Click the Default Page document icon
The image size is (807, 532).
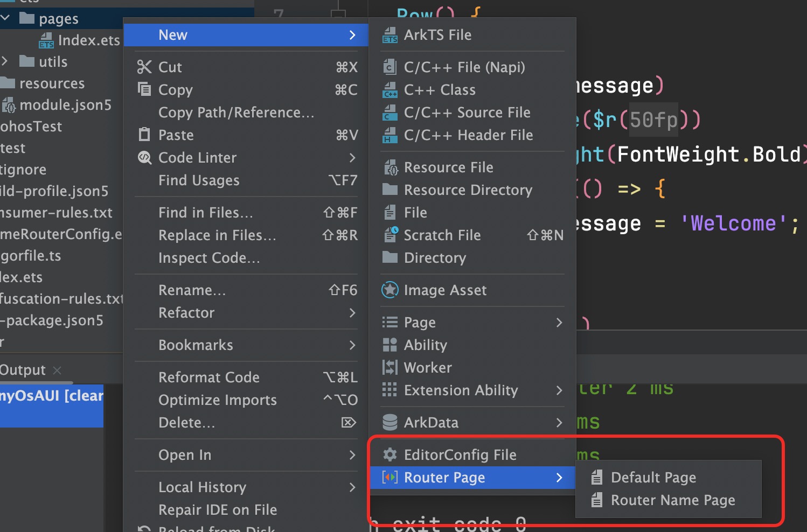[597, 477]
